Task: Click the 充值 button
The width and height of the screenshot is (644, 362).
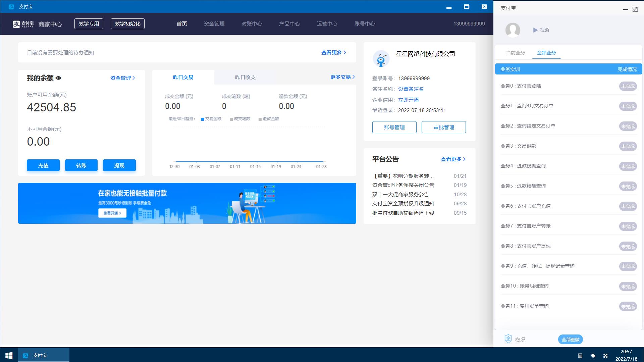Action: coord(43,165)
